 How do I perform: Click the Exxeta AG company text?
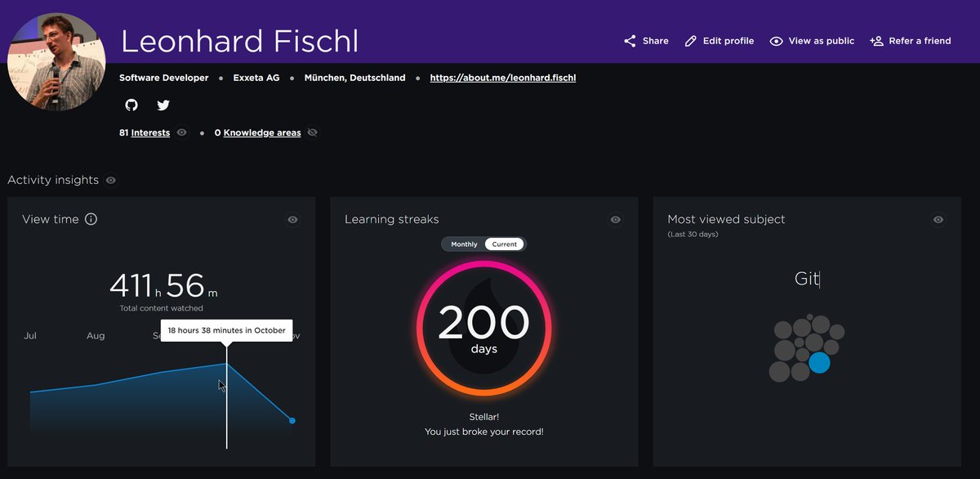(x=256, y=78)
